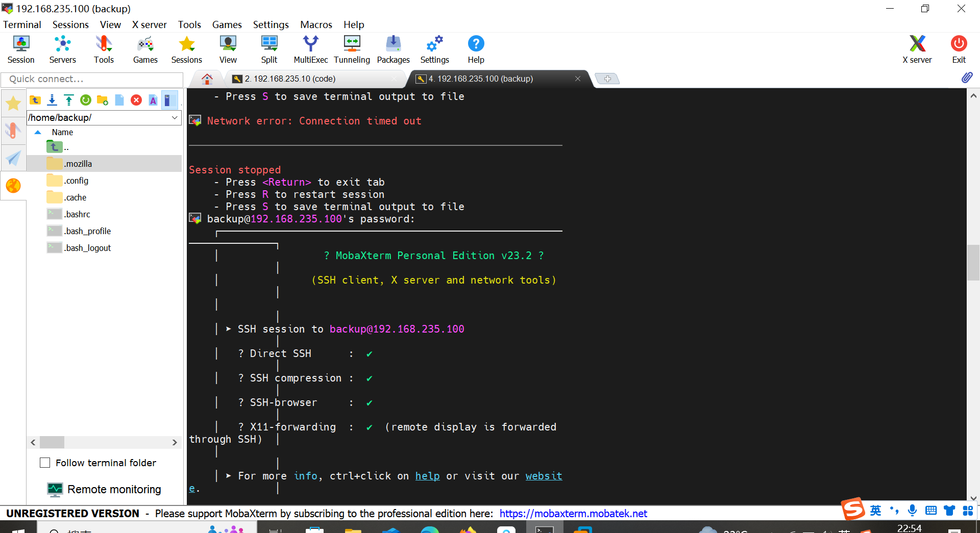
Task: Open a new tab with plus button
Action: pos(607,79)
